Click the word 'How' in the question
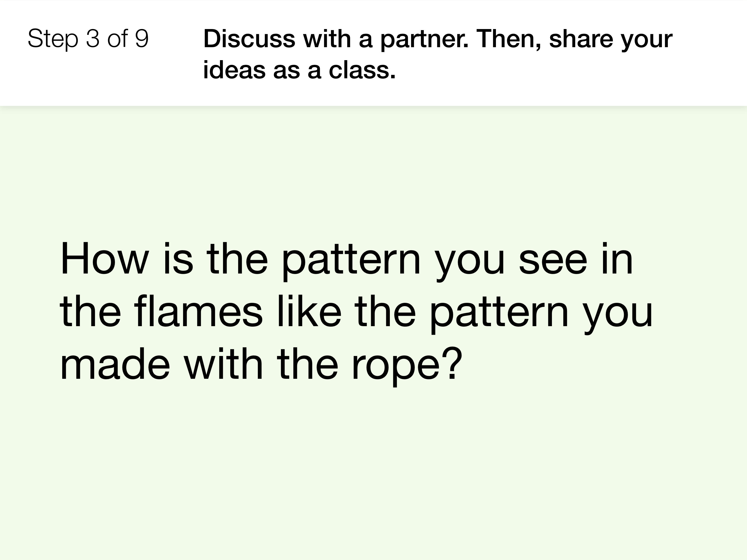Image resolution: width=747 pixels, height=560 pixels. tap(104, 258)
